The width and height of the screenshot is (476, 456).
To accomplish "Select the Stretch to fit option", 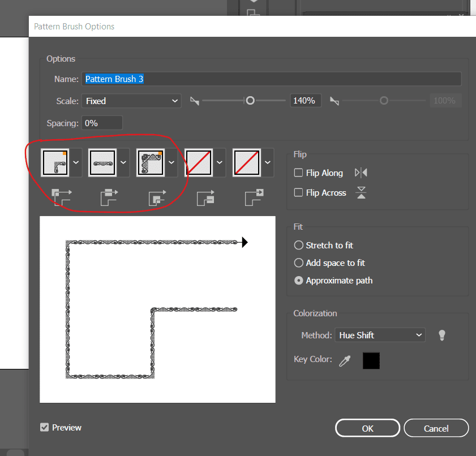I will [299, 245].
